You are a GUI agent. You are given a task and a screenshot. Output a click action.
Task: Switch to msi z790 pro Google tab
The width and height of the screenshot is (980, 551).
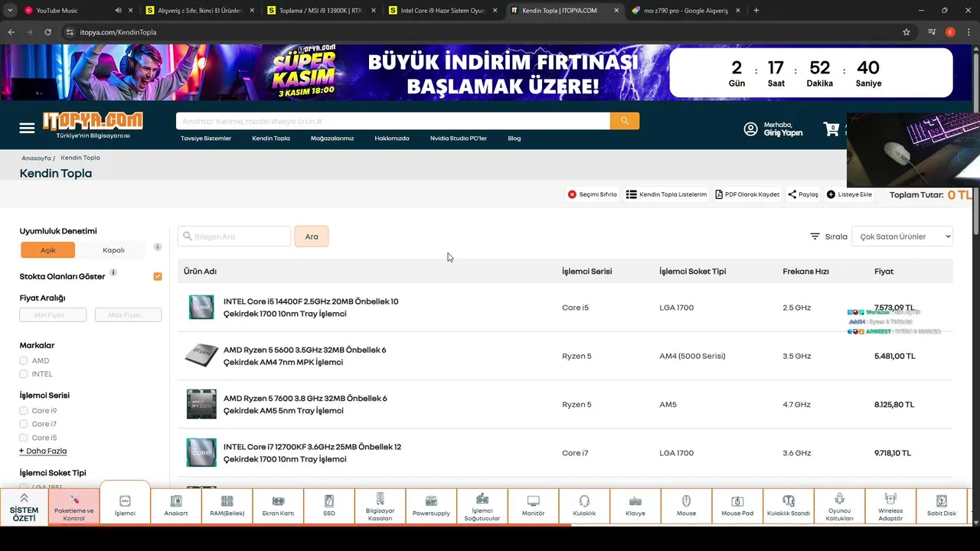click(685, 11)
